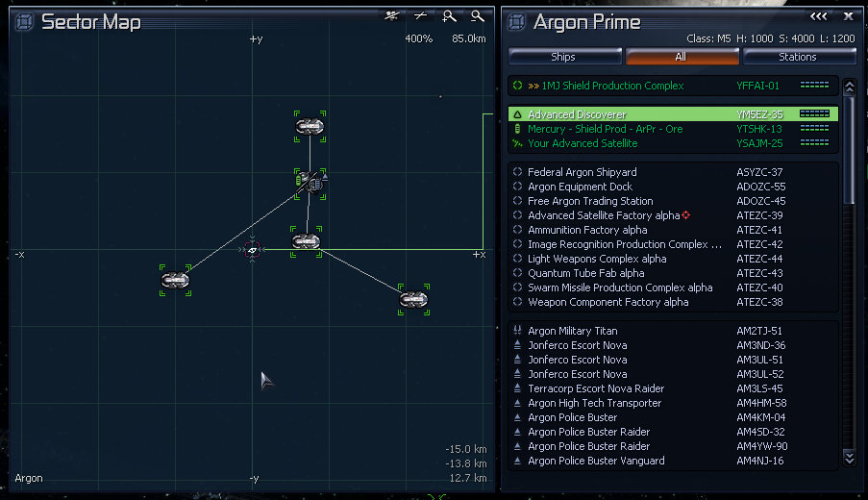This screenshot has width=868, height=500.
Task: Select 1MJ Shield Production Complex entry
Action: [x=673, y=86]
